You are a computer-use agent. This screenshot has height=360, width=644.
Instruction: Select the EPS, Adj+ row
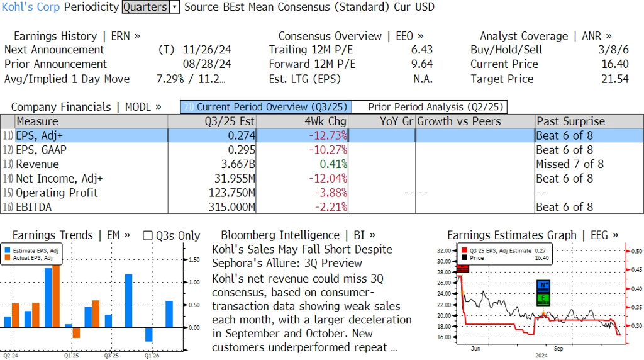pos(322,135)
